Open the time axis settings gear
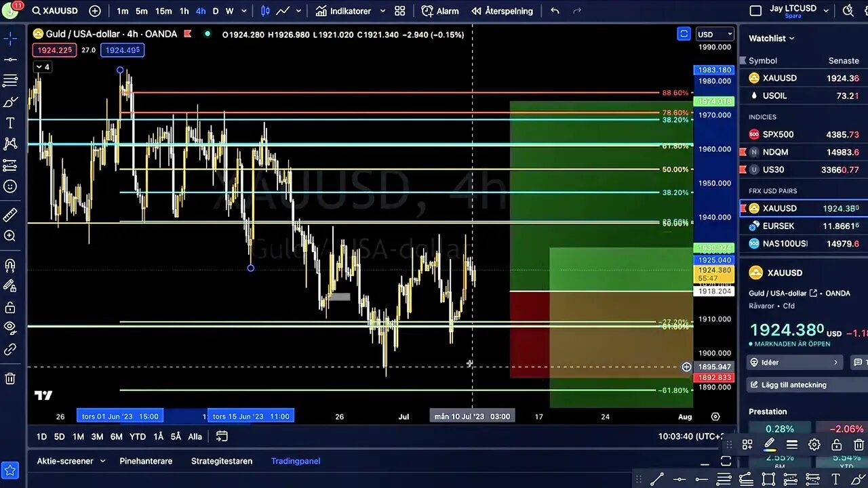The width and height of the screenshot is (868, 488). [x=715, y=416]
